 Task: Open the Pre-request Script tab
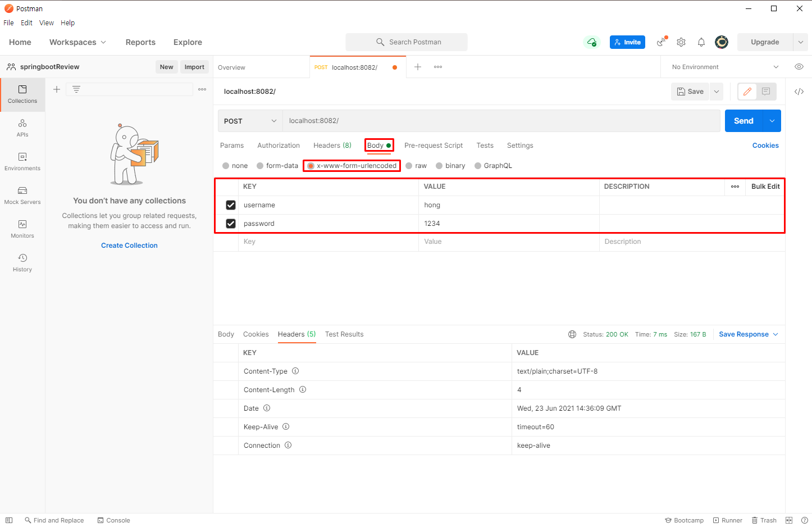[x=434, y=146]
